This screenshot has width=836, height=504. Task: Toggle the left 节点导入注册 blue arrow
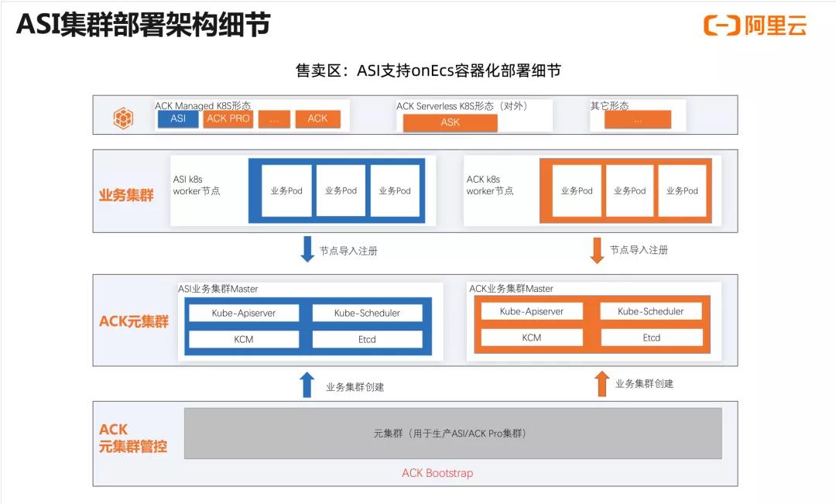(x=307, y=249)
